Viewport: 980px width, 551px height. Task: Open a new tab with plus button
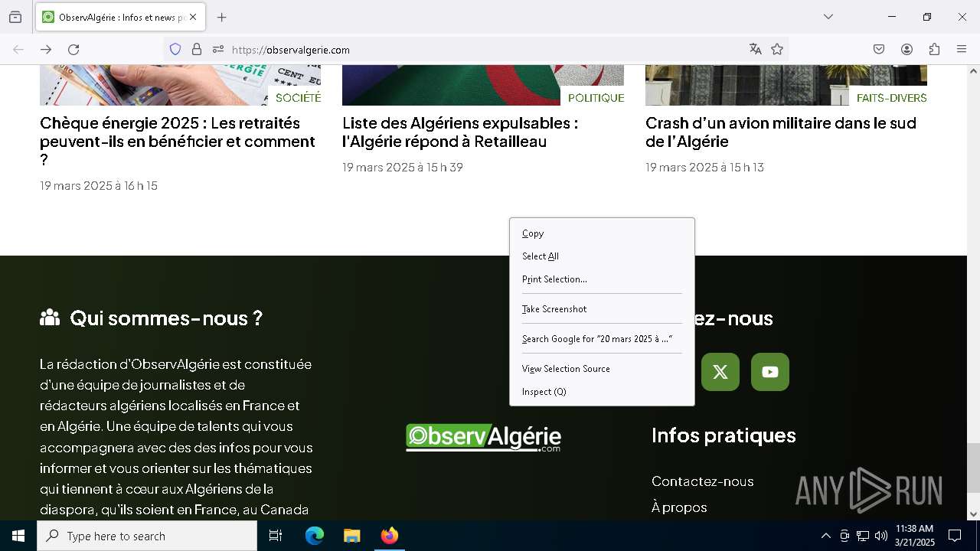click(222, 17)
